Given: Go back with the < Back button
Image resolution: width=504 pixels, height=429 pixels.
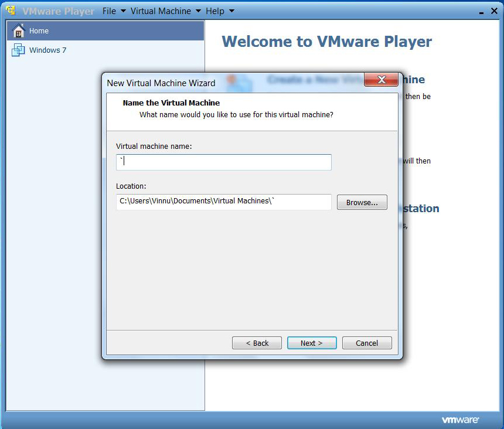Looking at the screenshot, I should (257, 343).
